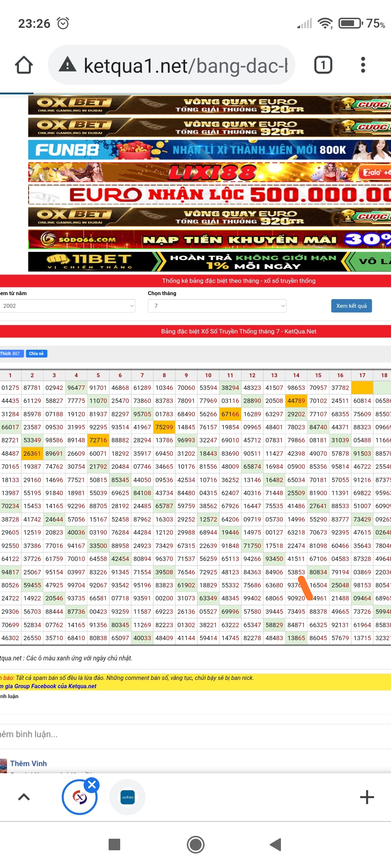Click the Facebook Thích 807 button
Screen dimensions: 391x868
[12, 353]
